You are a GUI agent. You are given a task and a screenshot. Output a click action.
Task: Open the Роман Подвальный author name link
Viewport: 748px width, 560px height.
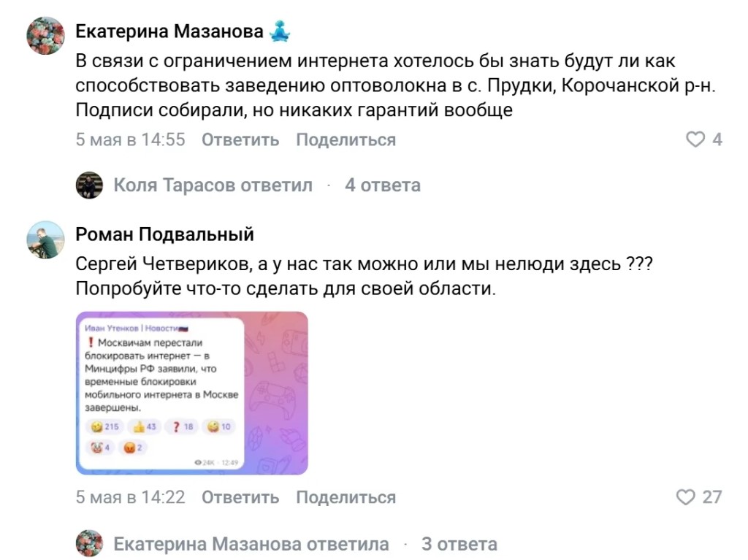tap(164, 234)
